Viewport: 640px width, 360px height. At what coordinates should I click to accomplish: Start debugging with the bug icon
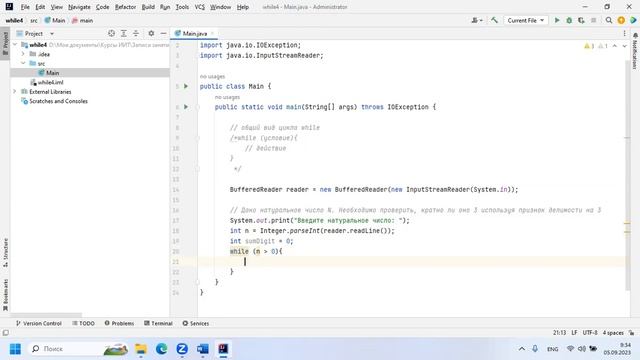tap(569, 20)
